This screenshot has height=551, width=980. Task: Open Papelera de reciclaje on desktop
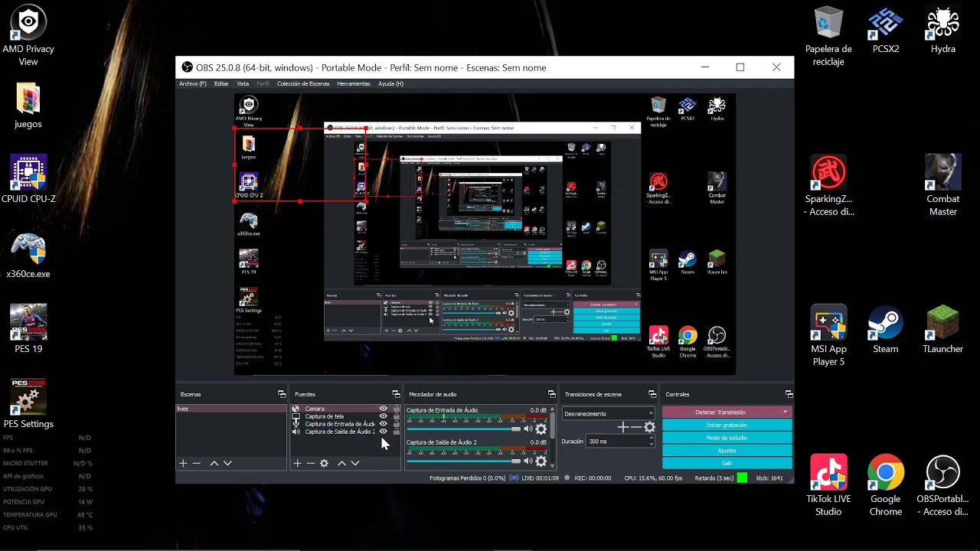[828, 37]
